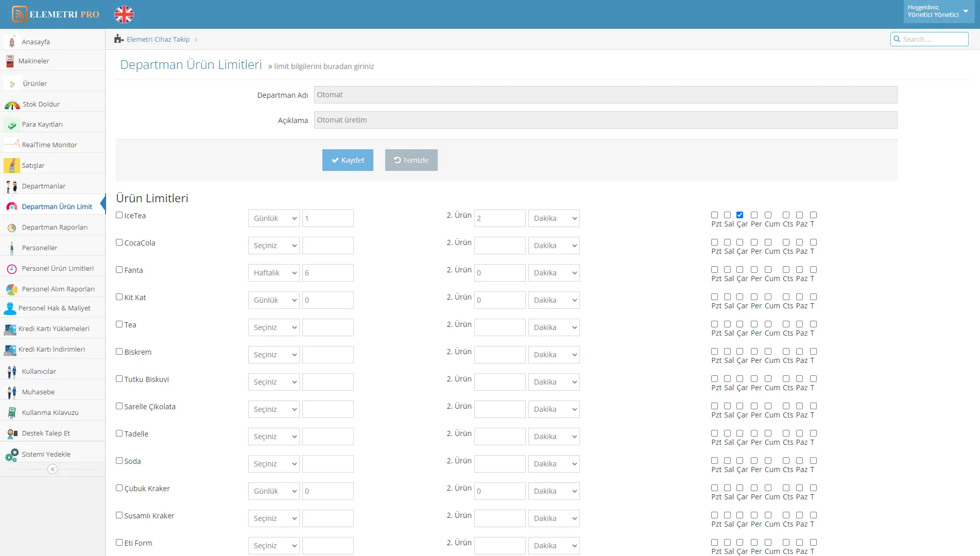This screenshot has height=556, width=980.
Task: Click the RealTime Monitor pulse icon
Action: point(12,144)
